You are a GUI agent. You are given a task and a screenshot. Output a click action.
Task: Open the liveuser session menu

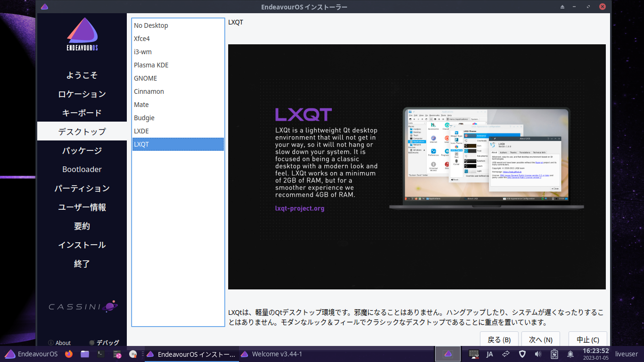point(626,354)
